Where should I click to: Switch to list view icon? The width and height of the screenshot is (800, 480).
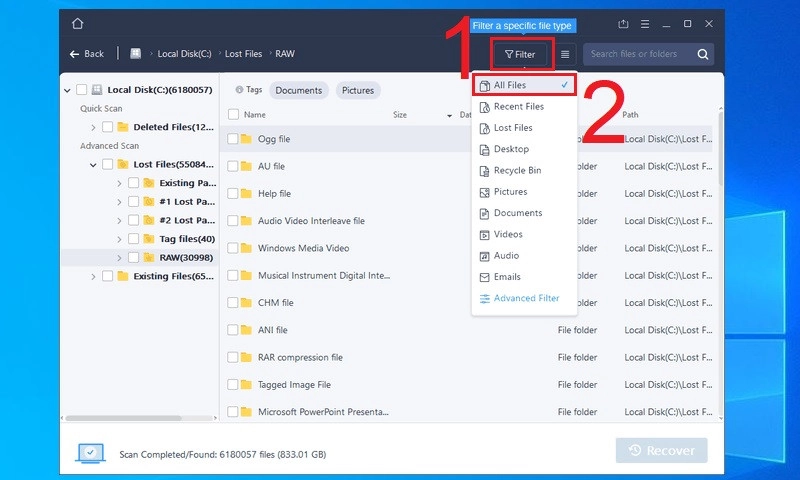pyautogui.click(x=565, y=54)
